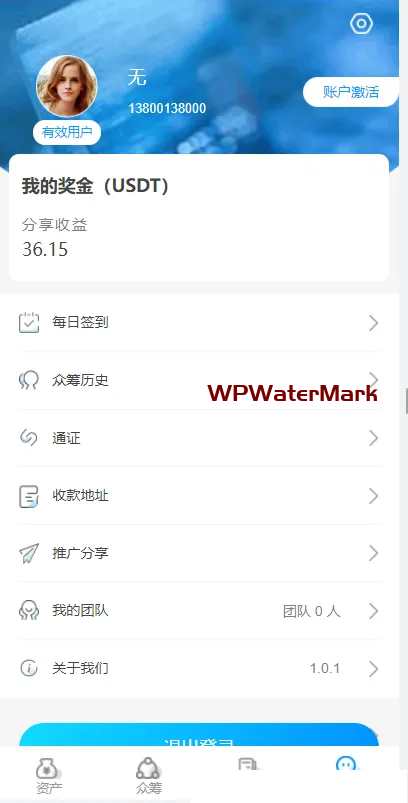Click the 收款地址 document icon
408x803 pixels.
tap(29, 496)
